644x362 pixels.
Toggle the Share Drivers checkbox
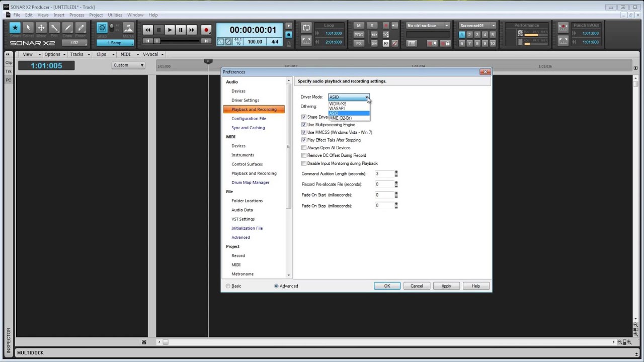304,117
